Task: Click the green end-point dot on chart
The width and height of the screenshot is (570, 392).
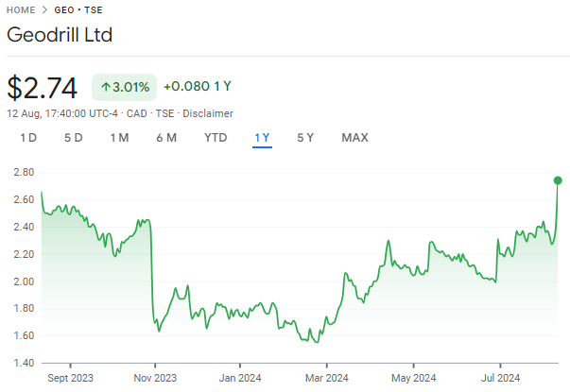Action: 558,180
